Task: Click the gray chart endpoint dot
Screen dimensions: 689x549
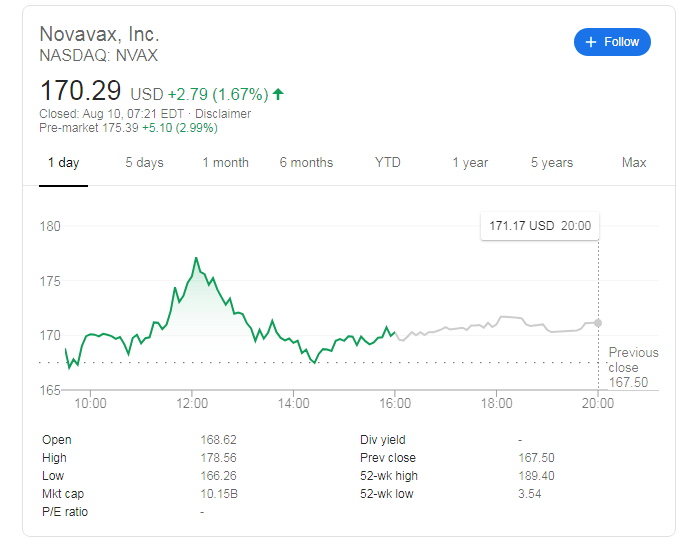Action: [x=599, y=322]
